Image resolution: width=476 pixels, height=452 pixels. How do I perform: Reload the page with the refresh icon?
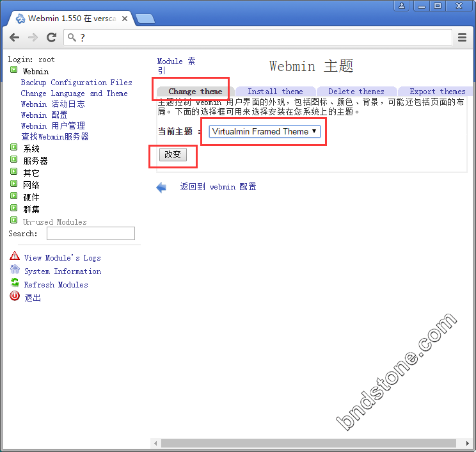(51, 37)
